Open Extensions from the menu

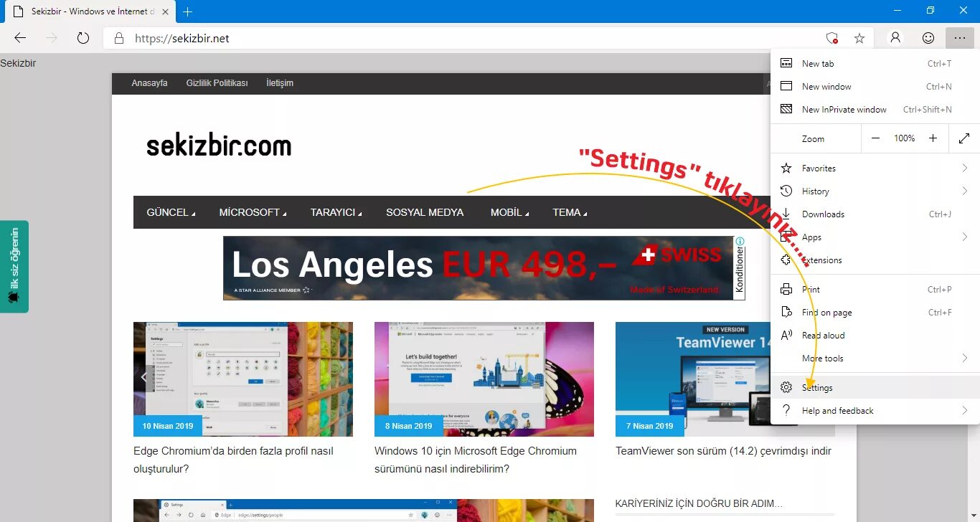pyautogui.click(x=875, y=260)
